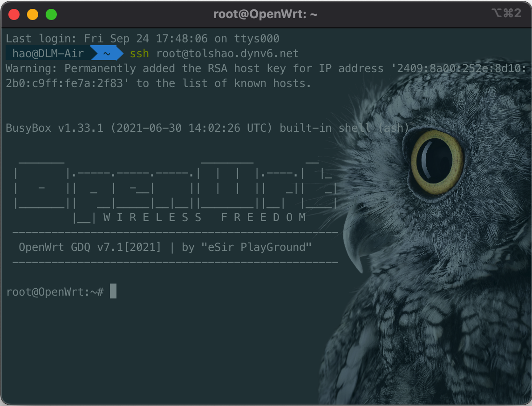
Task: Click the hao@DLM-Air prompt segment
Action: [48, 54]
